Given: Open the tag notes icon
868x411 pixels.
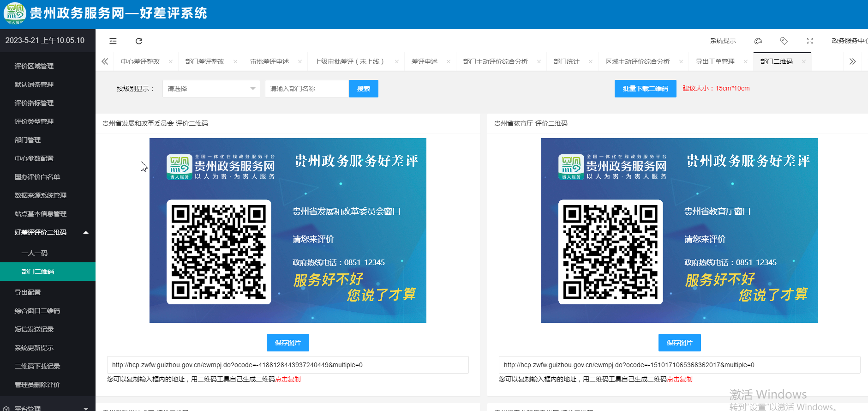Looking at the screenshot, I should tap(784, 41).
